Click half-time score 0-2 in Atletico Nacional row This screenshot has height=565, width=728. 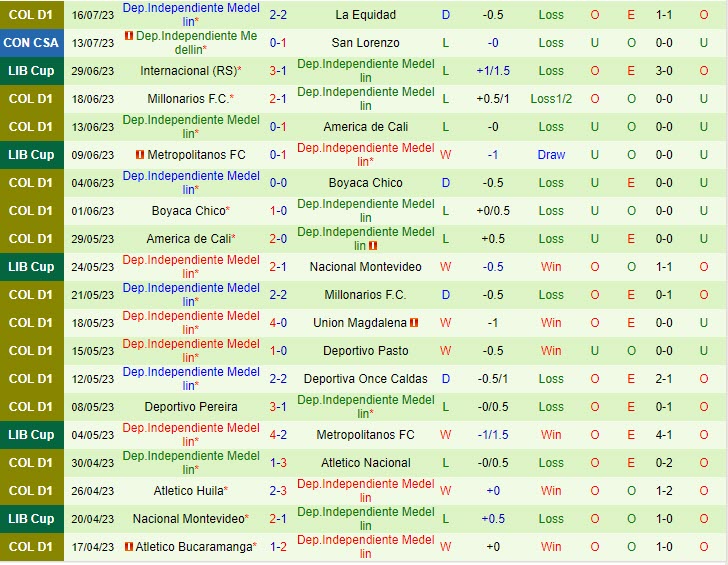pyautogui.click(x=664, y=463)
